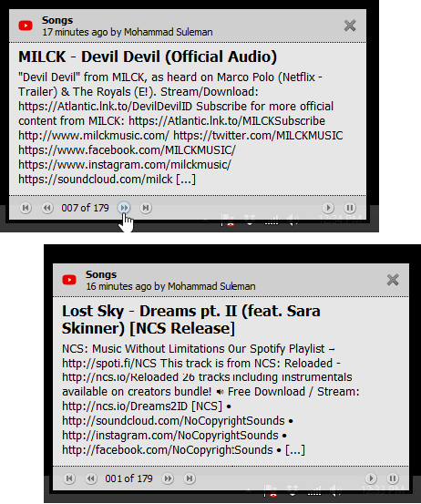Screen dimensions: 421x504
Task: Open MILCK - Devil Devil (Official Audio) title
Action: 148,57
